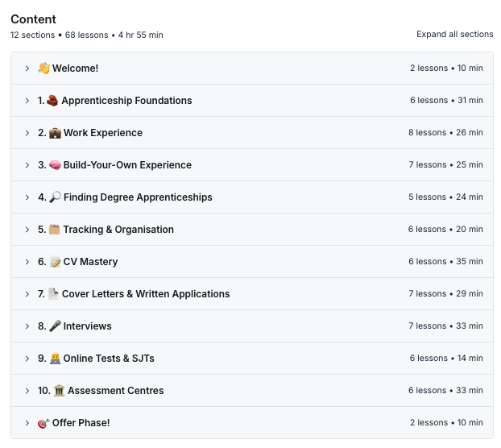Click the 7 lessons • 25 min label
Image resolution: width=501 pixels, height=448 pixels.
(445, 165)
